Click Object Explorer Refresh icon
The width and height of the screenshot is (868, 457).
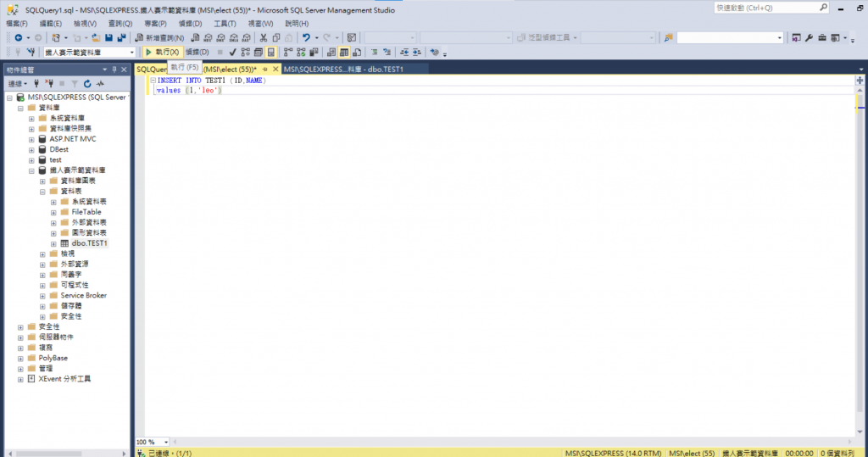(x=87, y=84)
